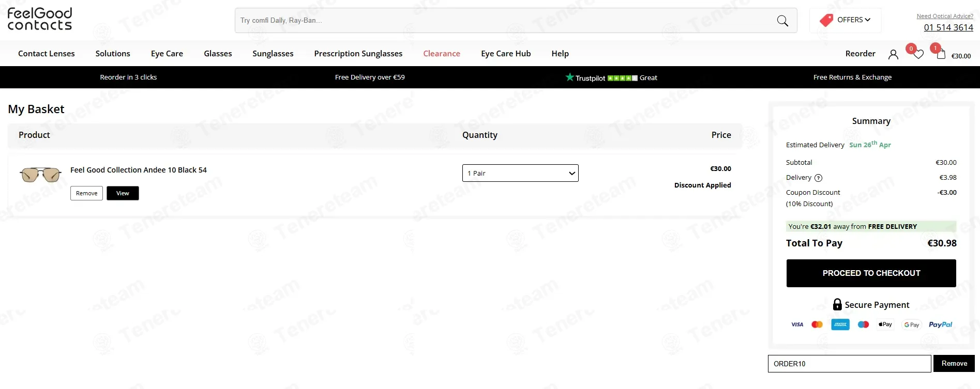Click Free Returns & Exchange banner
The width and height of the screenshot is (980, 389).
click(x=852, y=77)
